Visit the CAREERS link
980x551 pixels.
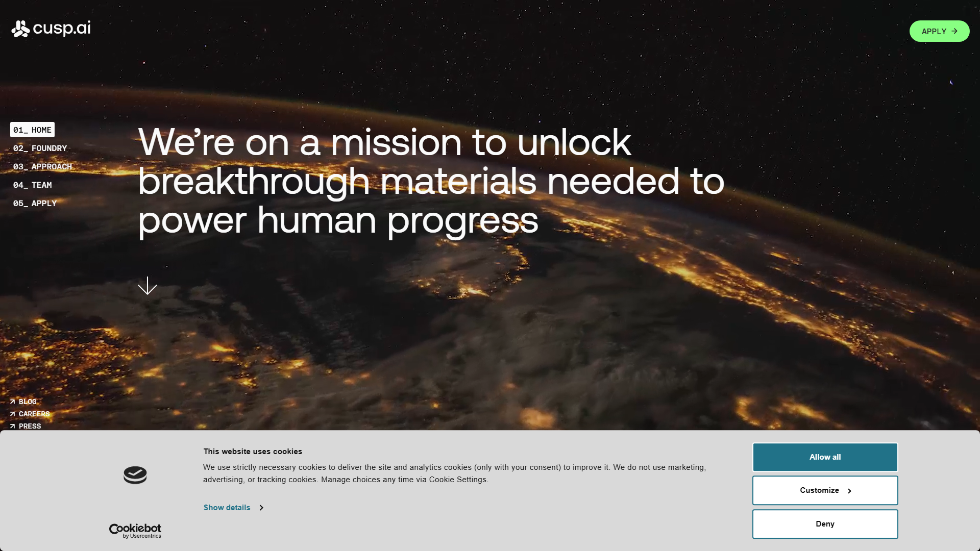coord(30,414)
